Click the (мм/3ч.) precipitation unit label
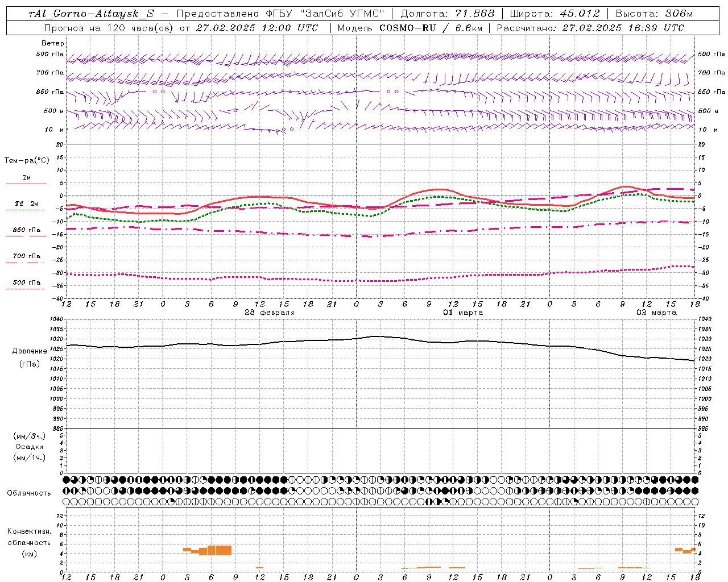728x582 pixels. click(x=30, y=436)
